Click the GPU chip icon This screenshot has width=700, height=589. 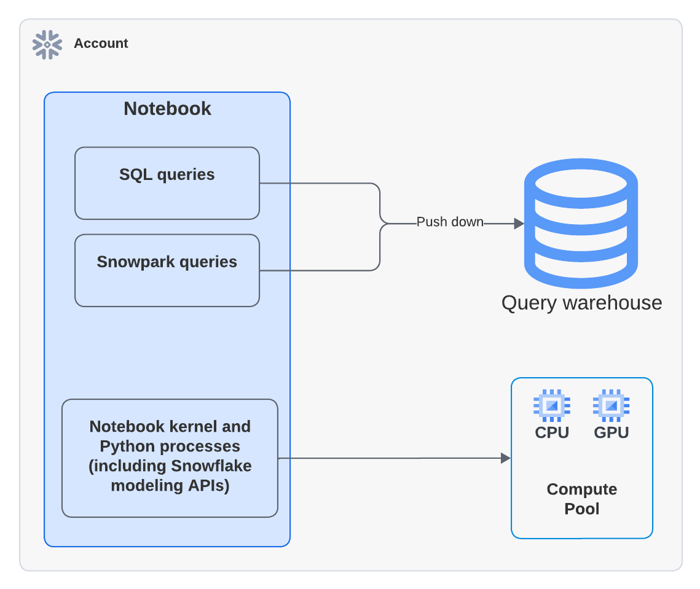611,405
